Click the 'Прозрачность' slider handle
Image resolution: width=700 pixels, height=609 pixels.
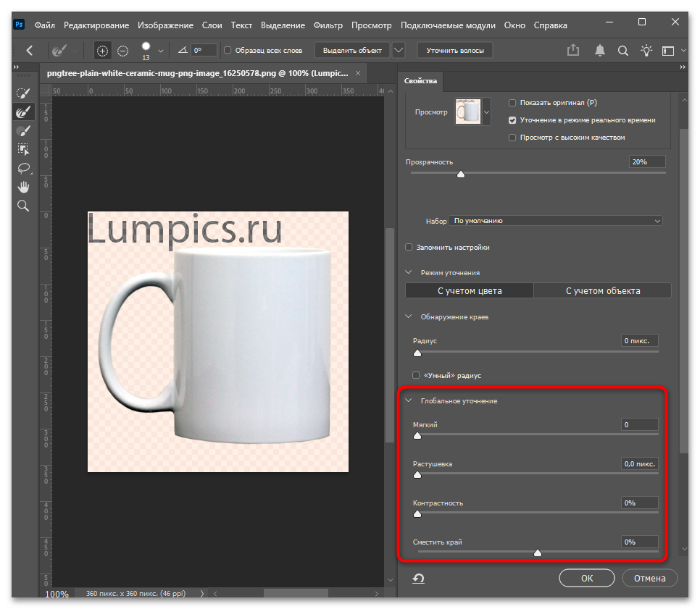(461, 175)
